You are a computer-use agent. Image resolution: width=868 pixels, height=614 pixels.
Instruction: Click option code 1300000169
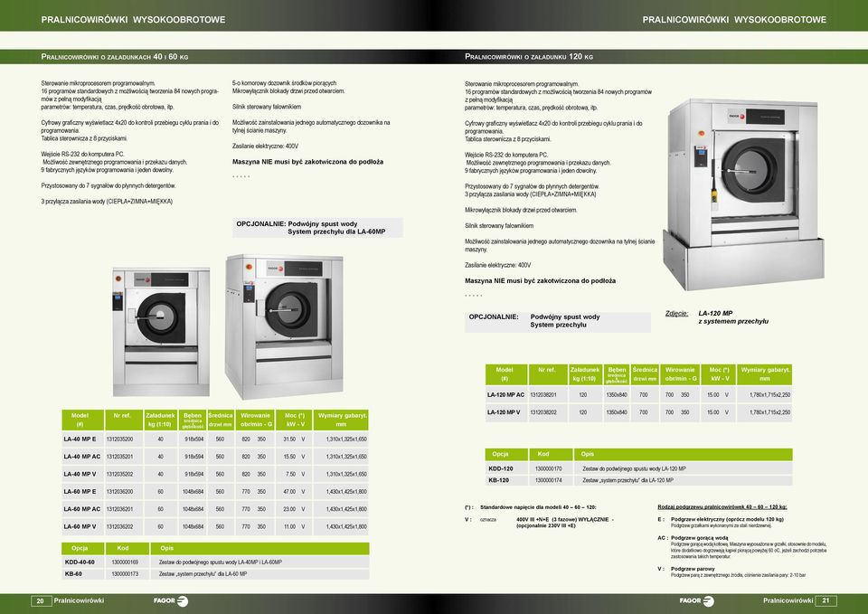[125, 562]
